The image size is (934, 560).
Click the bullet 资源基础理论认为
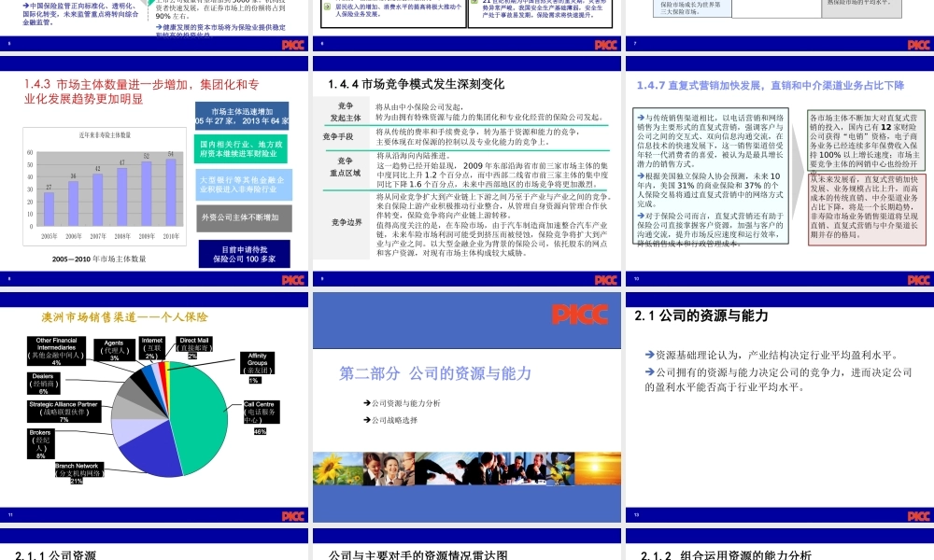click(772, 355)
